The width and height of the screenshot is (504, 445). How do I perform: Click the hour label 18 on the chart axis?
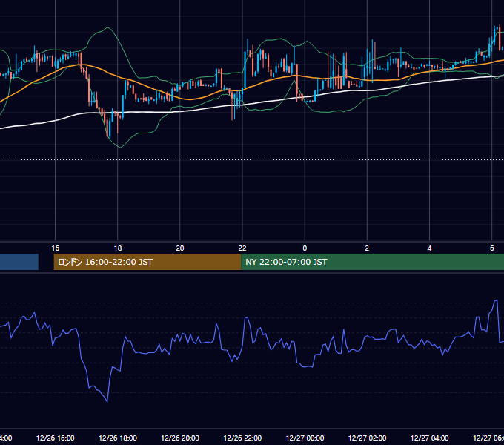[118, 248]
